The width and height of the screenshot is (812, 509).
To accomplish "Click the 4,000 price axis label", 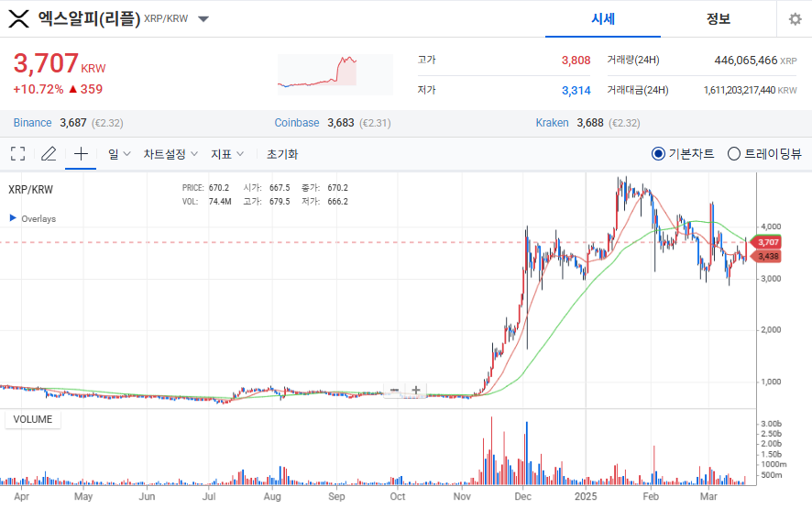I will point(771,227).
